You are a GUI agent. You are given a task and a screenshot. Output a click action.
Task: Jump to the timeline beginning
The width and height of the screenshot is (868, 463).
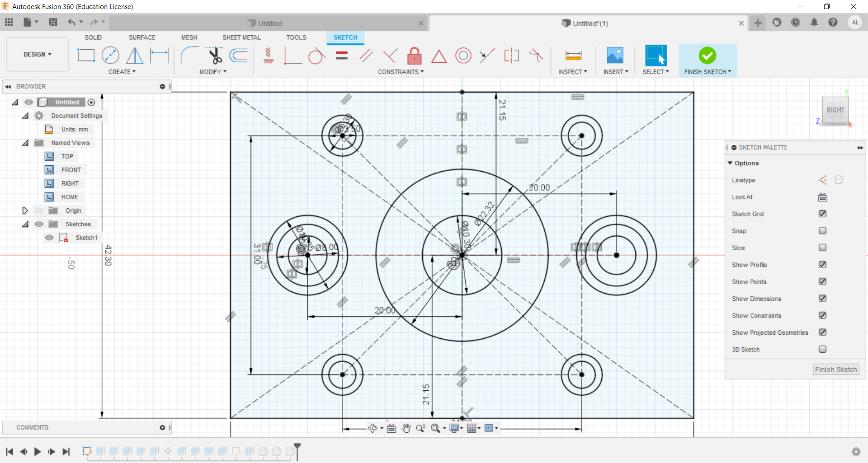pyautogui.click(x=9, y=451)
